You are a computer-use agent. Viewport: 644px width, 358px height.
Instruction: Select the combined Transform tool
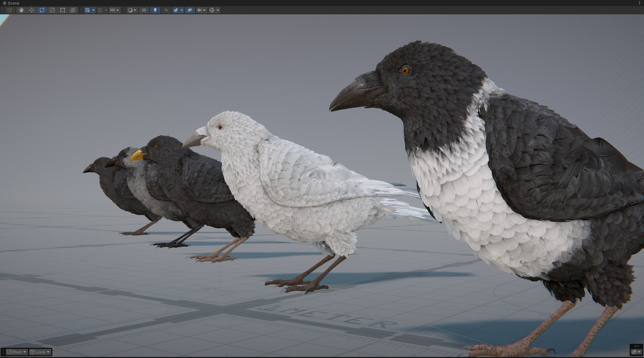tap(73, 10)
